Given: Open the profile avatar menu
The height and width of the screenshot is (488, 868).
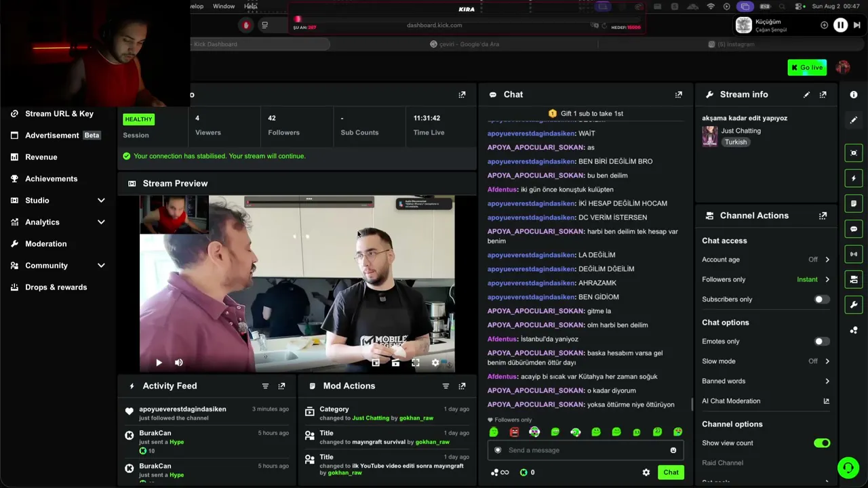Looking at the screenshot, I should [843, 67].
